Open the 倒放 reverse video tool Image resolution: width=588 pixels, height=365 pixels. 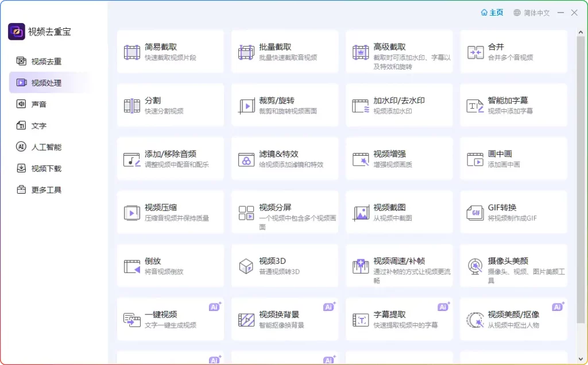pos(170,266)
